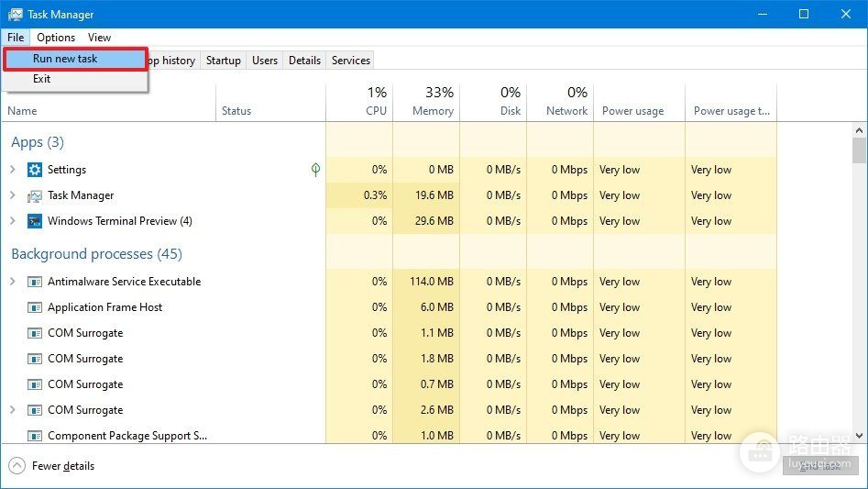Click the green leaf suspended status icon

(315, 170)
